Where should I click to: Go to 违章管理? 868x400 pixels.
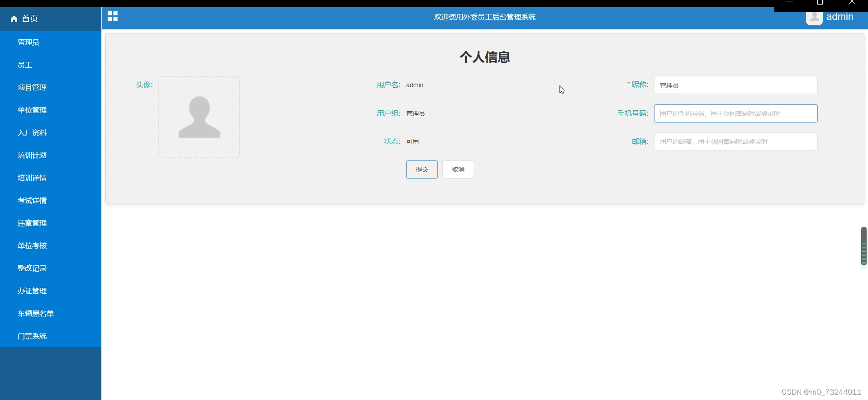[51, 223]
